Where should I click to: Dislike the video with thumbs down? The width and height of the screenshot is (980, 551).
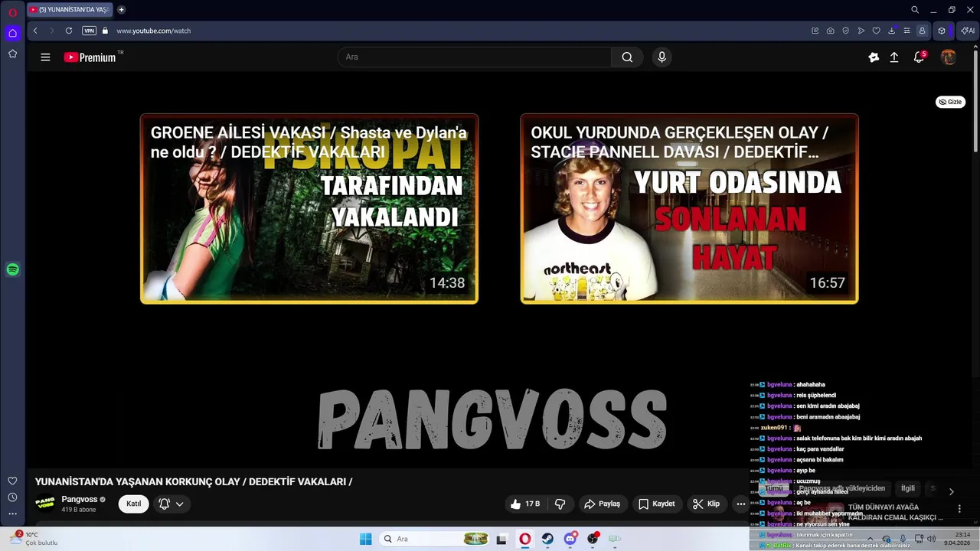pos(560,504)
